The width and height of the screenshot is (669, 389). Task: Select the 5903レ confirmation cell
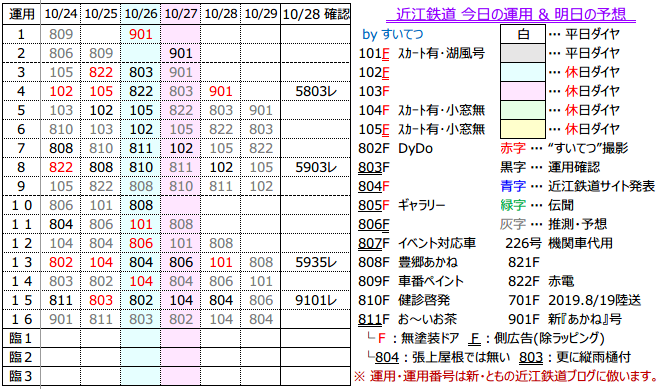click(316, 167)
